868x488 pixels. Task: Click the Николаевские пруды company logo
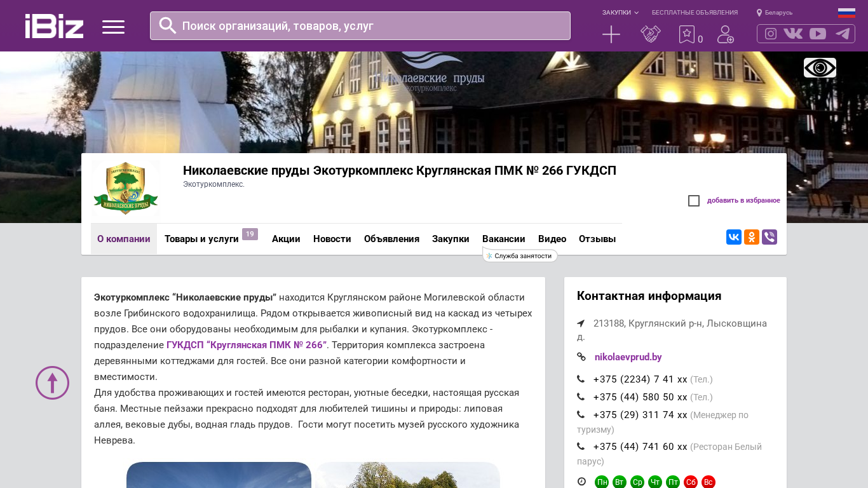pos(126,188)
